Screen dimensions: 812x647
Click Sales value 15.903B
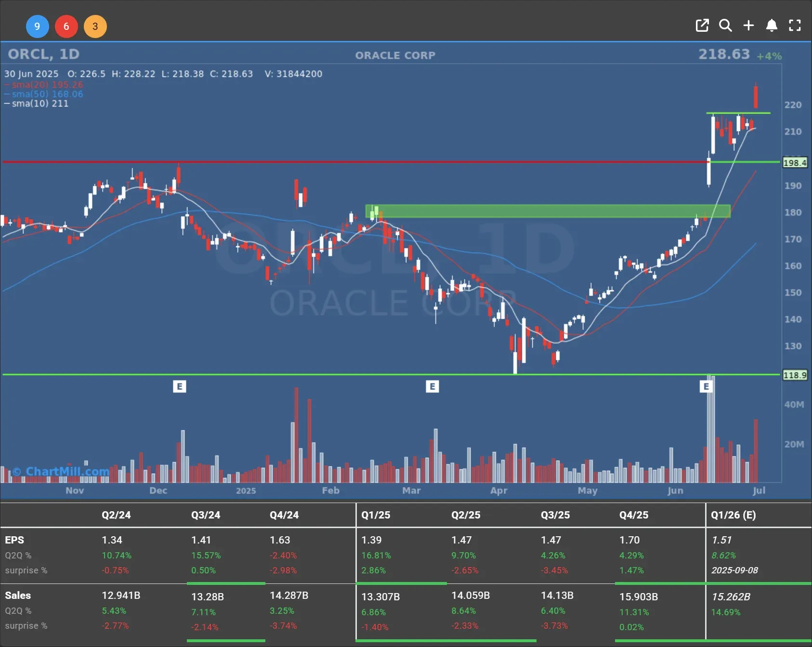coord(639,597)
